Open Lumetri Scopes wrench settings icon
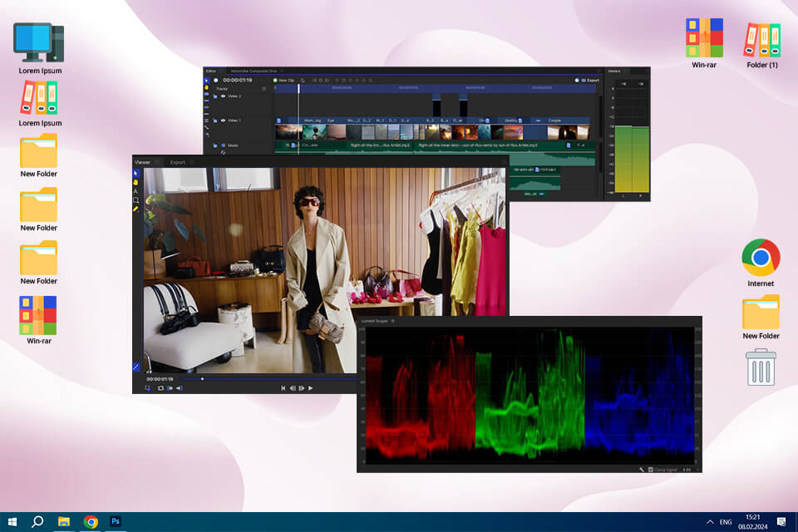 tap(642, 470)
